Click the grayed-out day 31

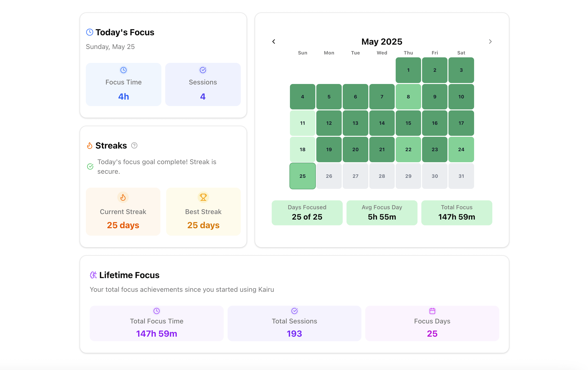(461, 176)
